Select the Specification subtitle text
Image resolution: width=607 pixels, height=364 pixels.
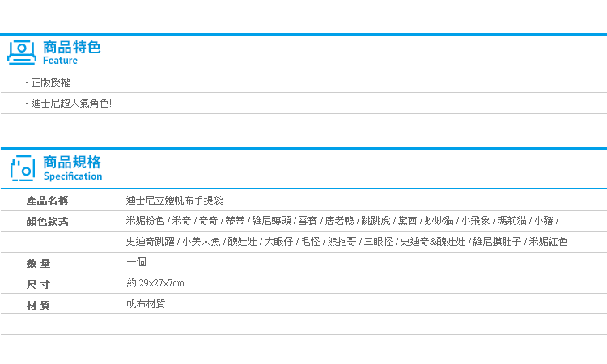73,176
